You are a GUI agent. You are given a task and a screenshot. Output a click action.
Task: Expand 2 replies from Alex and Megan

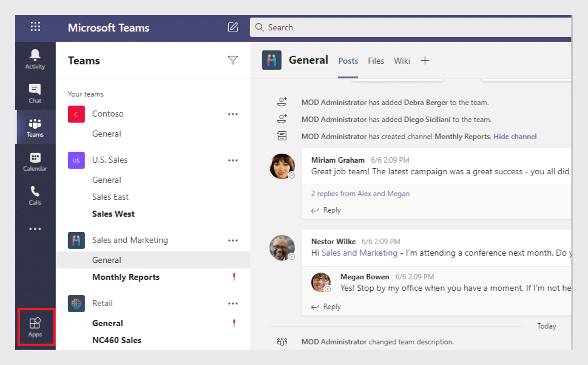360,194
